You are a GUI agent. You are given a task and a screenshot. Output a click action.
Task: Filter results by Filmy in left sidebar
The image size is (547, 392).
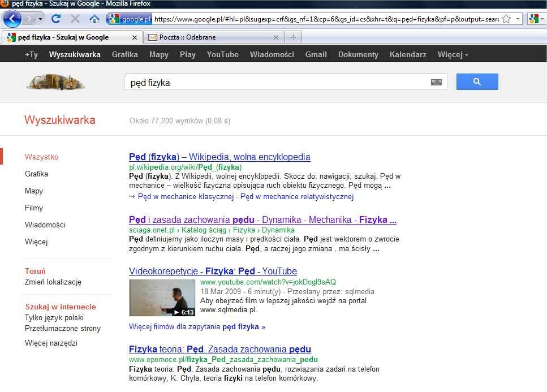tap(34, 208)
